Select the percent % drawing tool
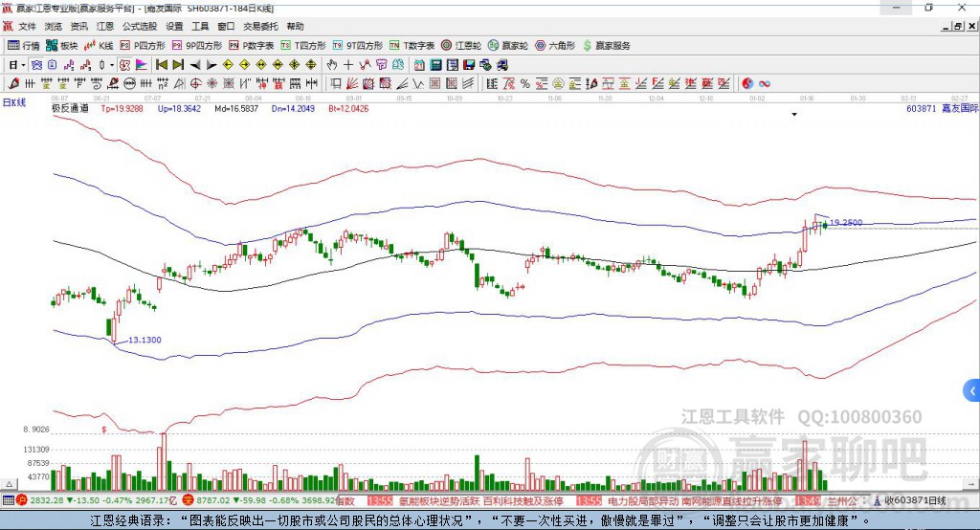This screenshot has height=530, width=980. coord(525,84)
